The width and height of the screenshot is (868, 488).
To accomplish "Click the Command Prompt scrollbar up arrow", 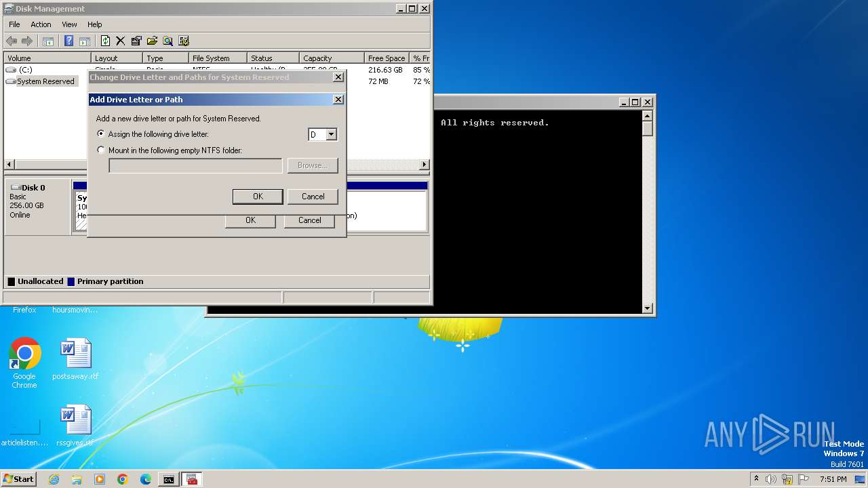I will click(647, 115).
